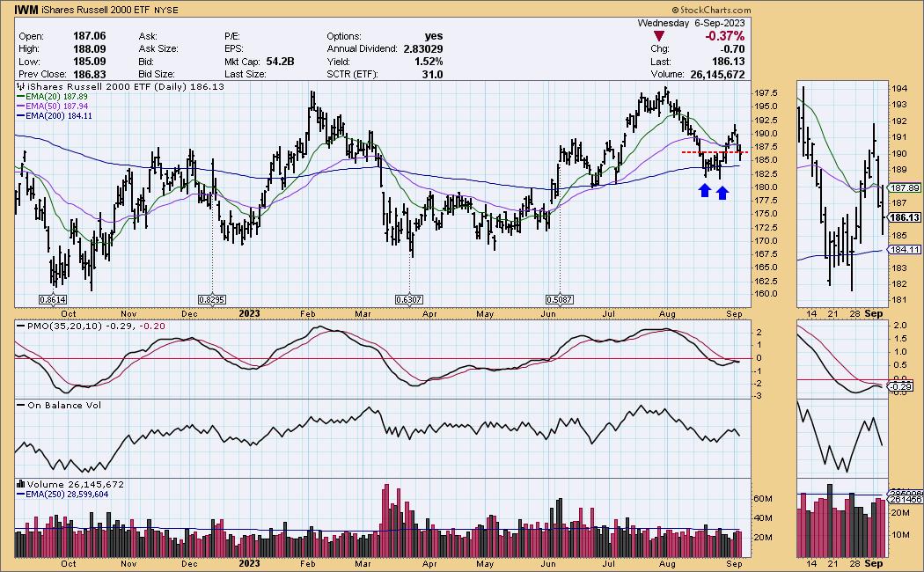Select the Open value 187.06
Viewport: 924px width, 572px height.
pyautogui.click(x=90, y=36)
